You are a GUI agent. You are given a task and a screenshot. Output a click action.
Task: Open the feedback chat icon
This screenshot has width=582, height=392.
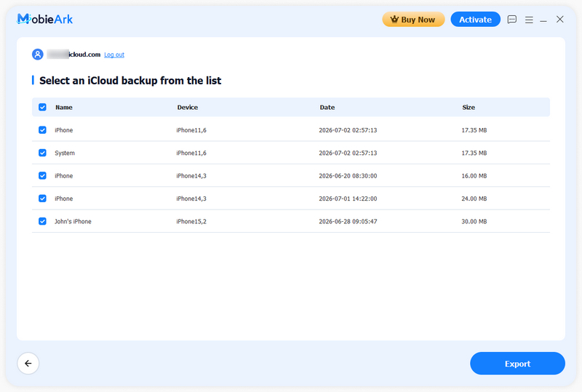click(512, 20)
